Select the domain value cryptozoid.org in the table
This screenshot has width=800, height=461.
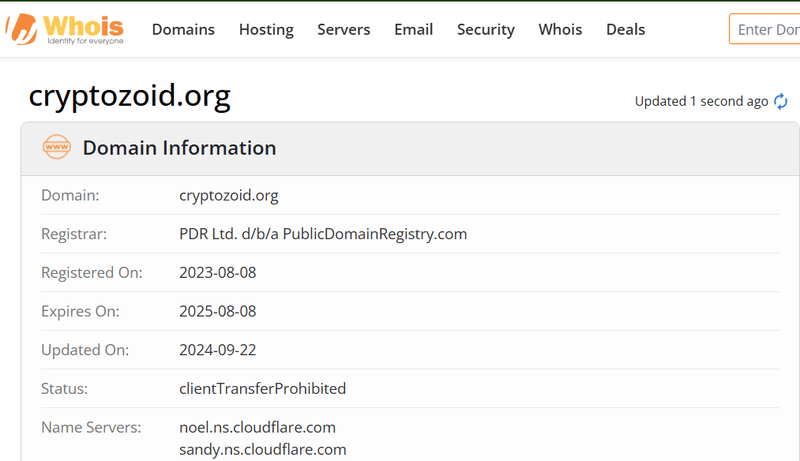point(229,195)
